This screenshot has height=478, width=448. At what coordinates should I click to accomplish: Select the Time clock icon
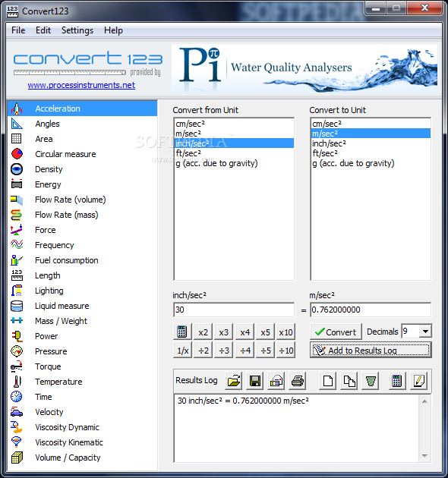[17, 397]
